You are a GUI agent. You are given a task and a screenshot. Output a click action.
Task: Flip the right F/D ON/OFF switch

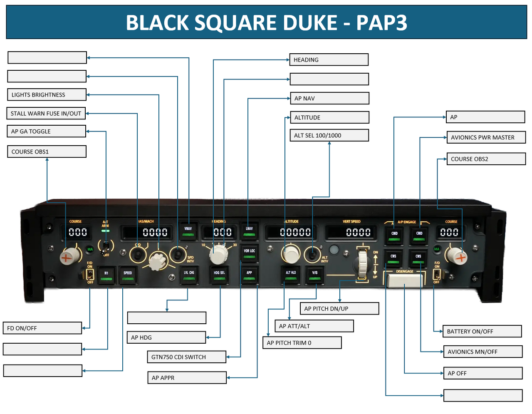pos(437,275)
